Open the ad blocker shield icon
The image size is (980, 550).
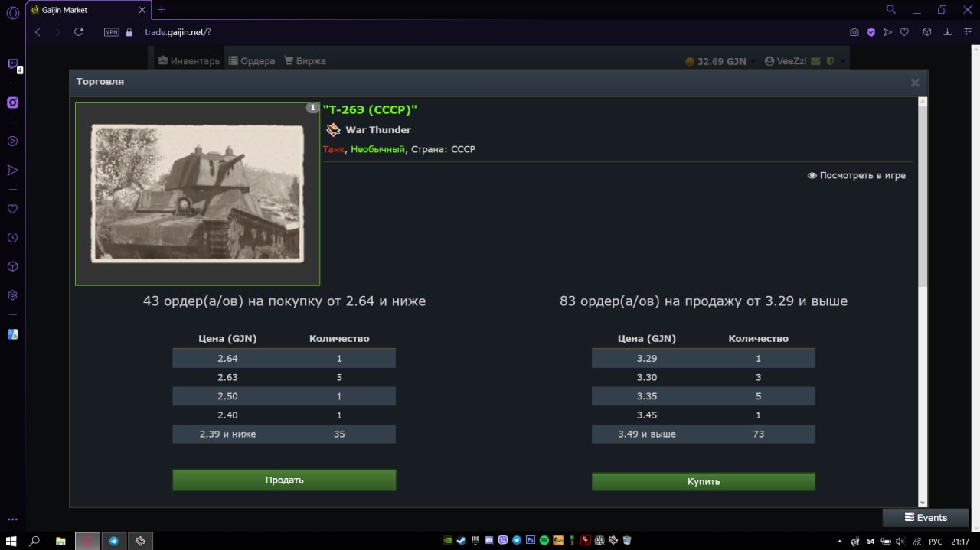pos(871,32)
